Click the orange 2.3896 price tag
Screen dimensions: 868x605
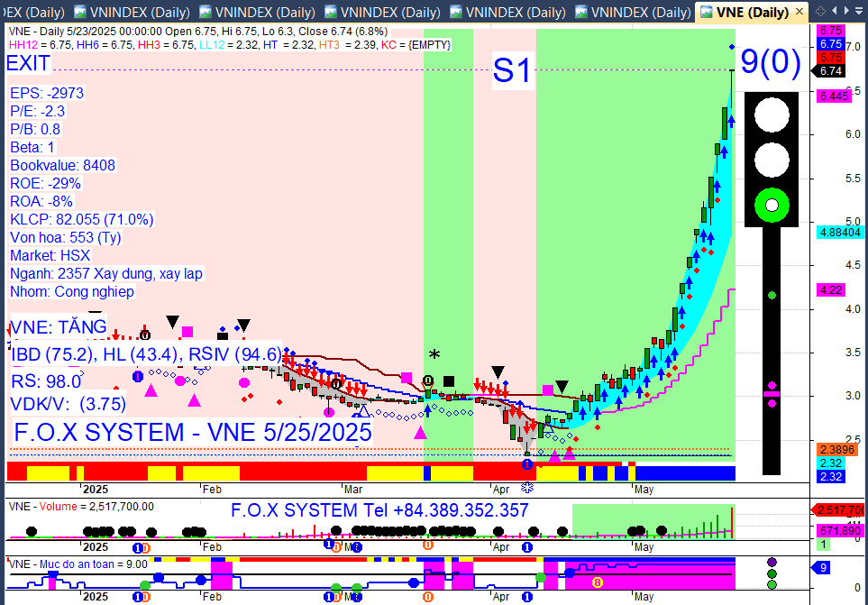point(837,449)
